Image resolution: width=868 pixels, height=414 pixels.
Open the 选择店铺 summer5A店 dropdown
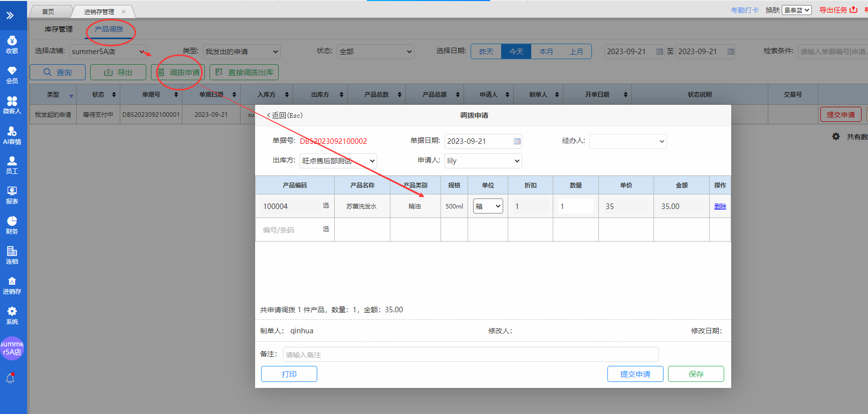pyautogui.click(x=108, y=52)
